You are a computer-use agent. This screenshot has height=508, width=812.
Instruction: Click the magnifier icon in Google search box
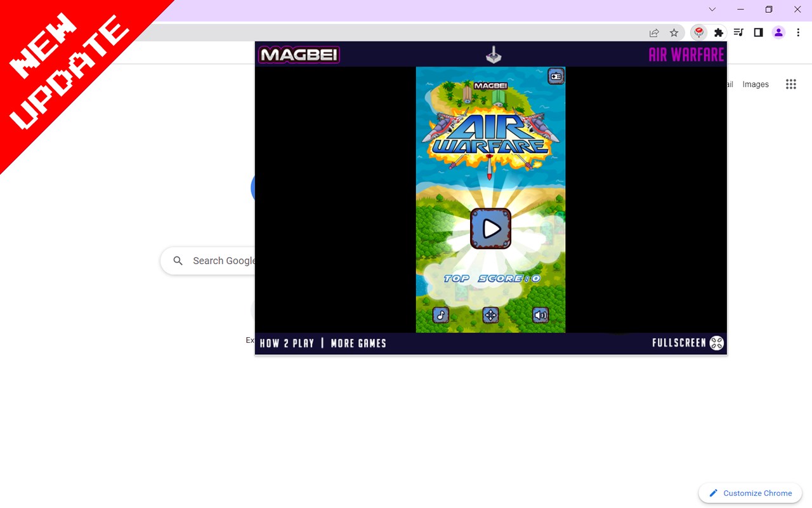(178, 260)
